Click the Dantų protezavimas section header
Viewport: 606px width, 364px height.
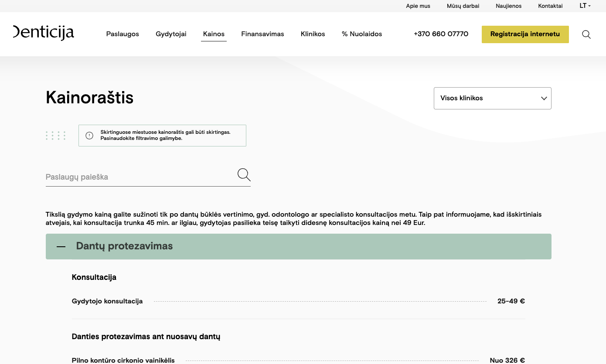[299, 246]
